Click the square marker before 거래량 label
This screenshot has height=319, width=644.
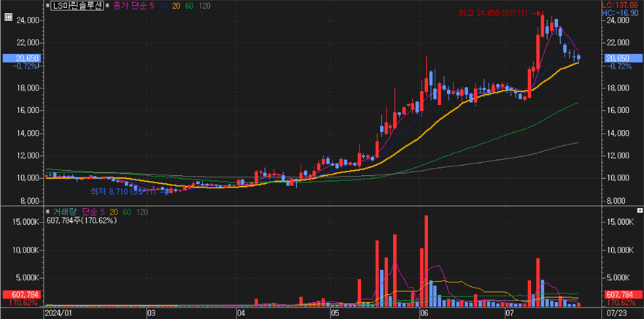tap(49, 211)
